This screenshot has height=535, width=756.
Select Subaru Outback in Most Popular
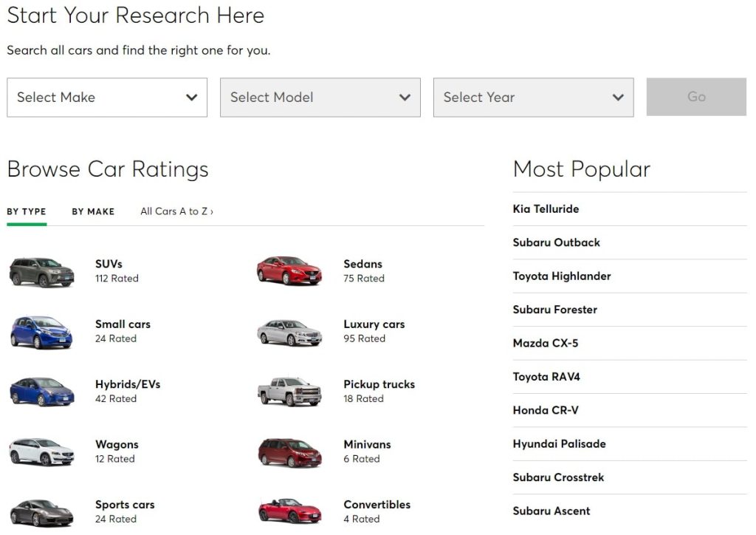(557, 242)
